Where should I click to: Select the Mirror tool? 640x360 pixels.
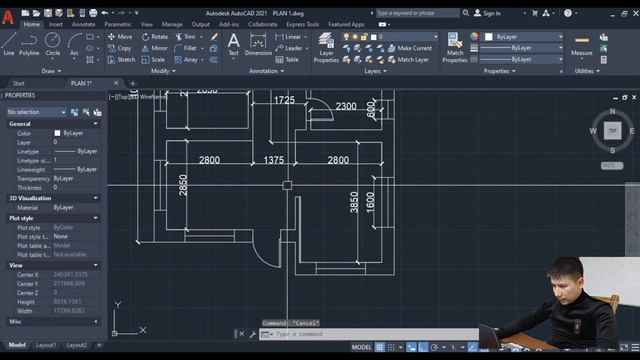click(154, 48)
